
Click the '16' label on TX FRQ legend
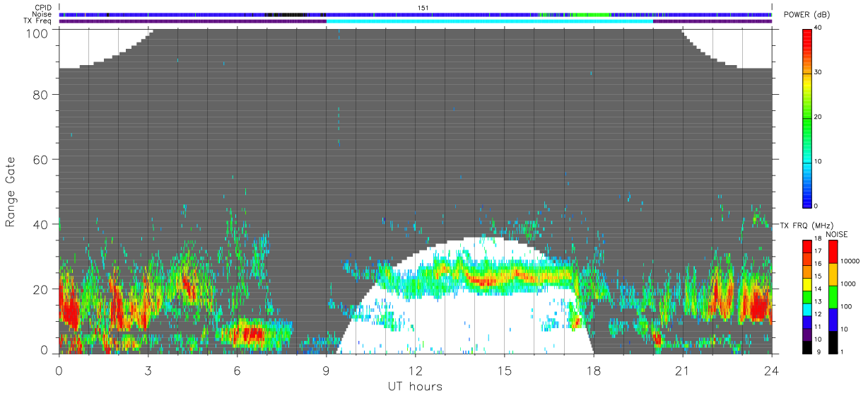pyautogui.click(x=818, y=264)
